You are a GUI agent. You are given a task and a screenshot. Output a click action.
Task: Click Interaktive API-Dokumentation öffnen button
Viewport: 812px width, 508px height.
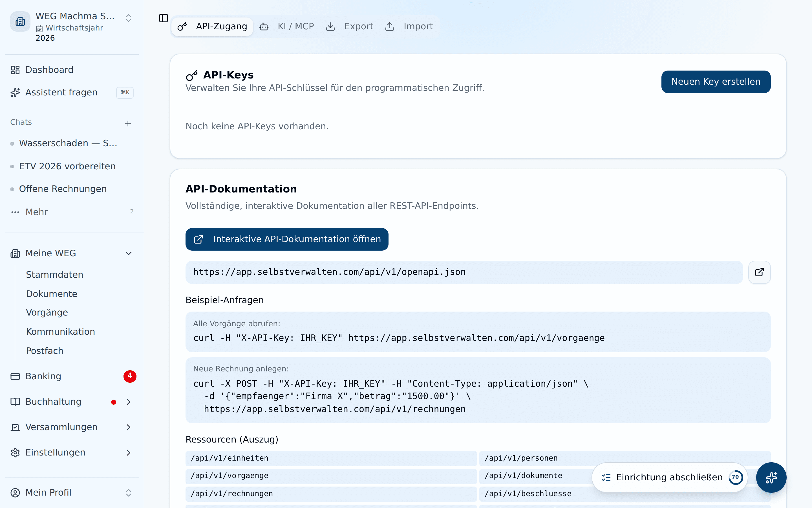287,239
